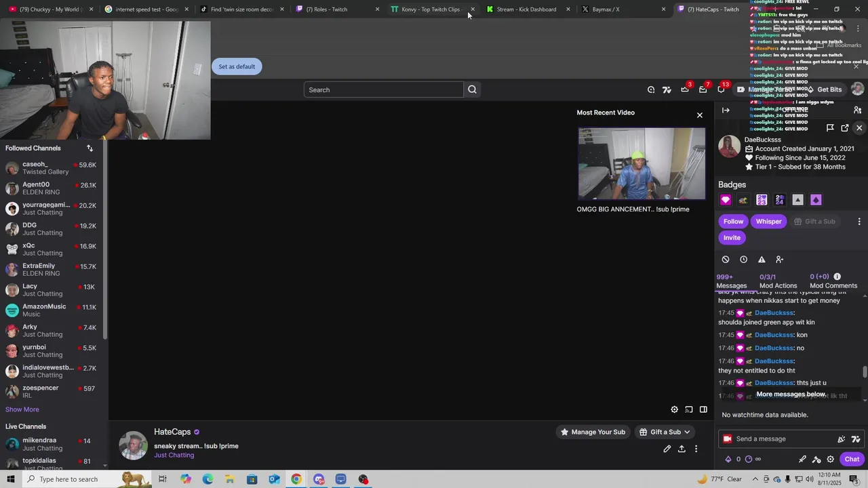Whisper DaeBucksss
Screen dimensions: 868x488
tap(768, 222)
